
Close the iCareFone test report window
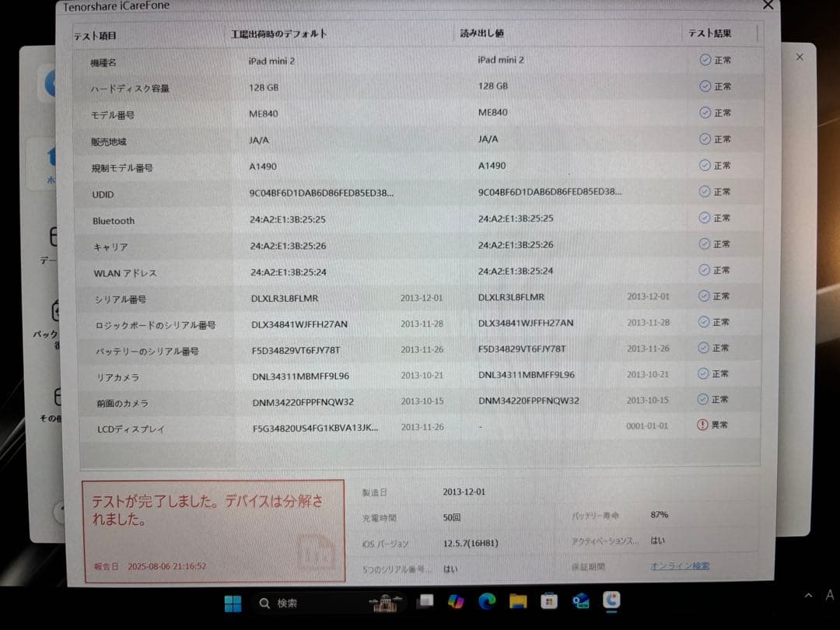[768, 5]
